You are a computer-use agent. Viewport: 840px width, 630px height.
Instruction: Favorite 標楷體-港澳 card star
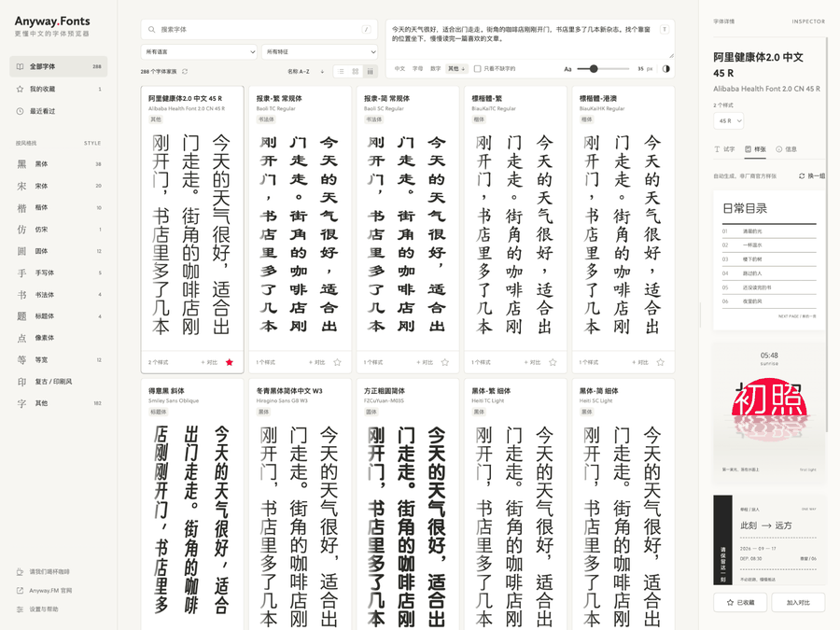pos(661,362)
